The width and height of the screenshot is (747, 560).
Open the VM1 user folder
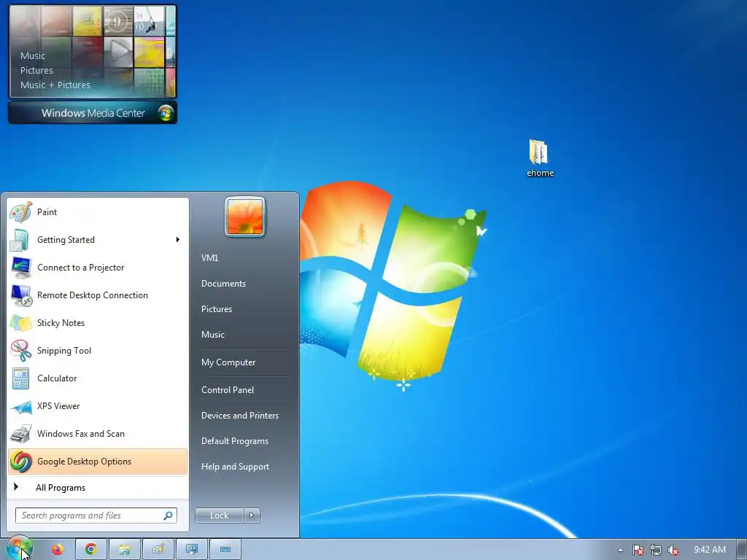[x=209, y=258]
